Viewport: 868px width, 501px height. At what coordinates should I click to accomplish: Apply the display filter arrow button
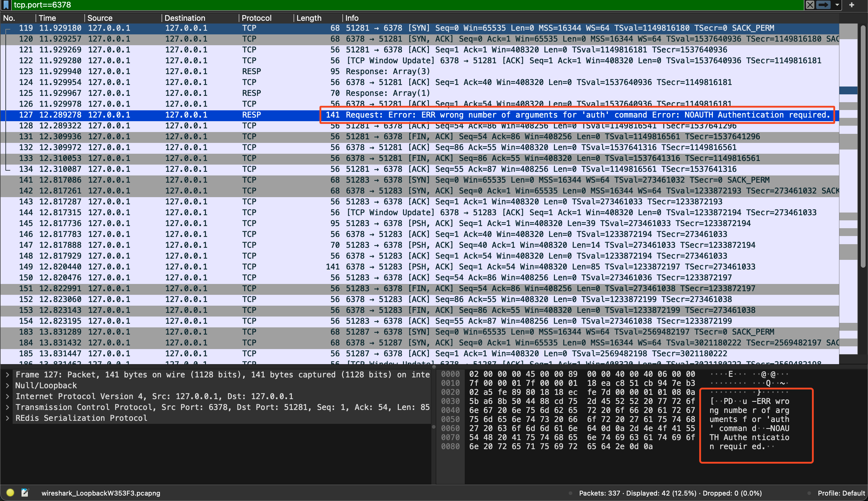(x=823, y=5)
